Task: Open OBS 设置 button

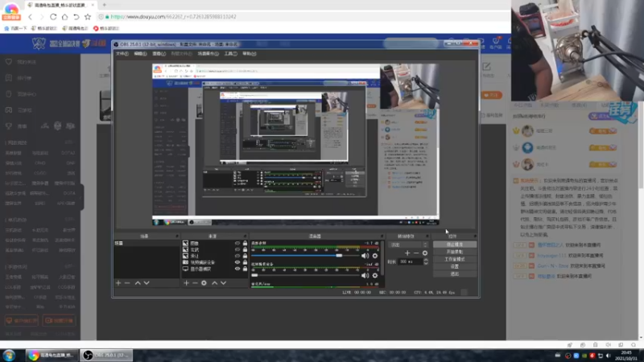Action: 455,267
